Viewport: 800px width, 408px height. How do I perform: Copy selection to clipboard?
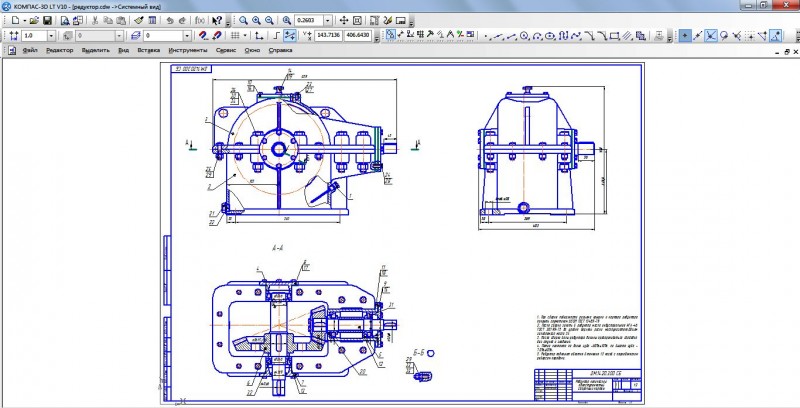point(108,20)
